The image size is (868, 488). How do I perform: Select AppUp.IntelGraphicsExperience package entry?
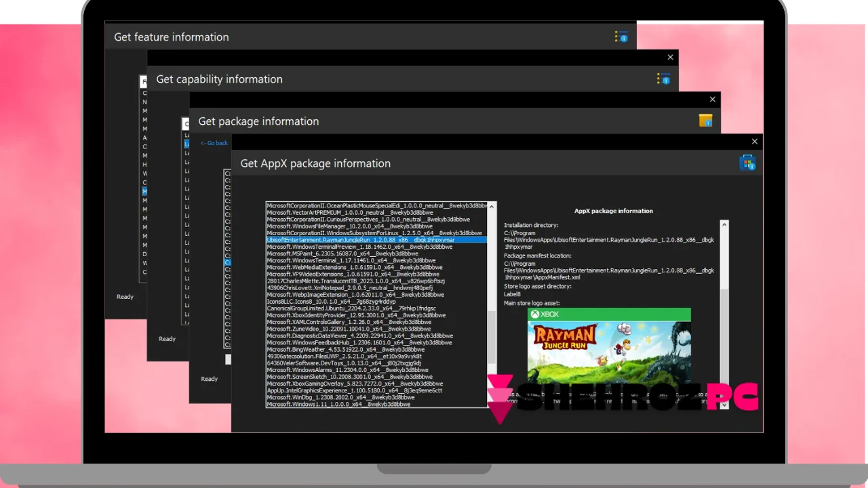[376, 390]
